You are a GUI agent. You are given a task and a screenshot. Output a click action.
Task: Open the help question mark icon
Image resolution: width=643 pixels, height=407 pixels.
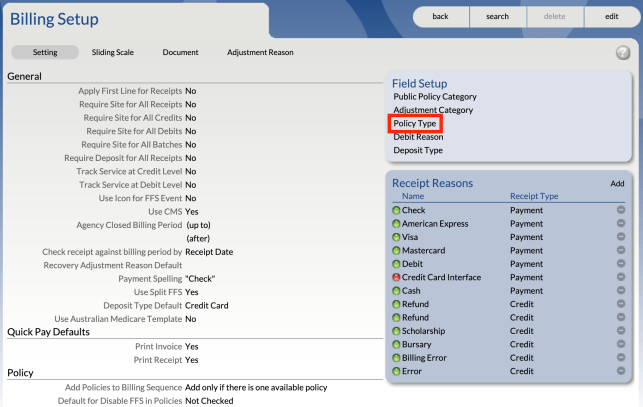(622, 53)
